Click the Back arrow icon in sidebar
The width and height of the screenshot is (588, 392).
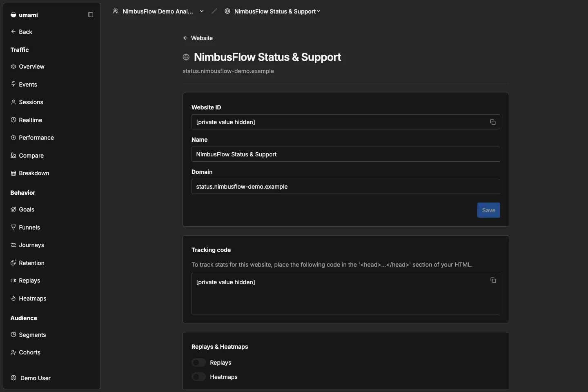tap(13, 31)
